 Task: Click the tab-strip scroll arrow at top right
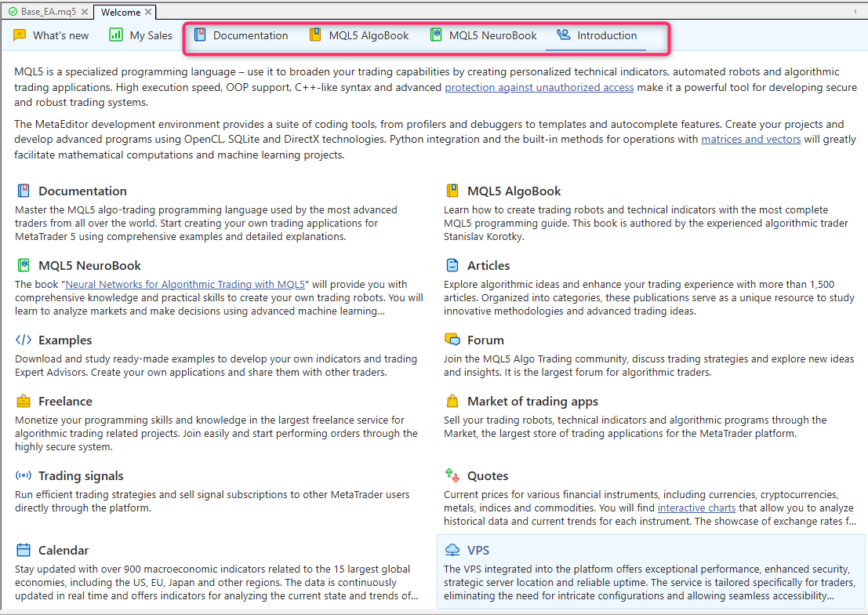tap(855, 11)
